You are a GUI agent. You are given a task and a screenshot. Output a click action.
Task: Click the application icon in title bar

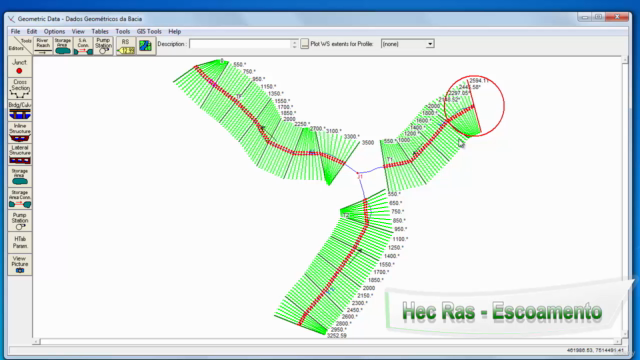coord(11,19)
